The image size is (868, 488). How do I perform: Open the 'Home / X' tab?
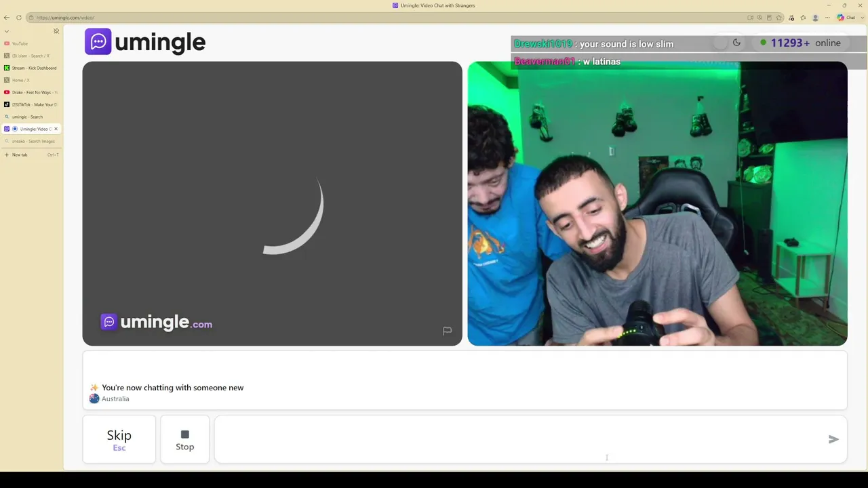coord(31,80)
